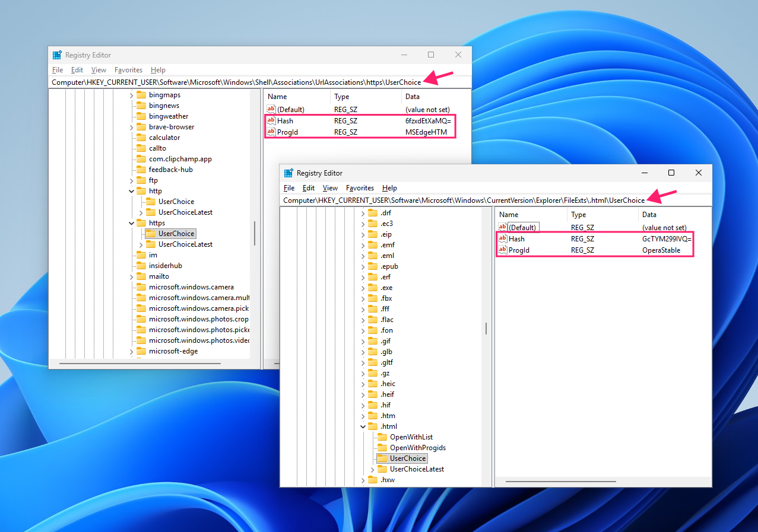The width and height of the screenshot is (758, 532).
Task: Select the calculator folder icon
Action: [x=141, y=138]
